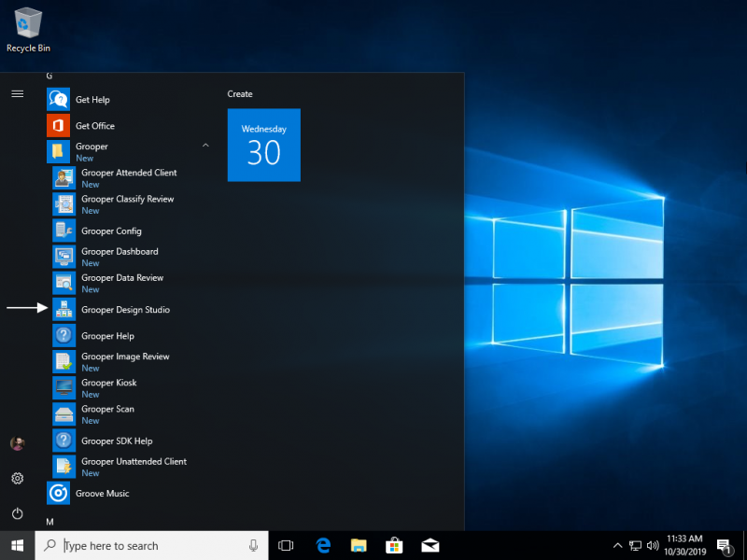The width and height of the screenshot is (747, 560).
Task: Expand the Start menu hamburger button
Action: click(x=17, y=93)
